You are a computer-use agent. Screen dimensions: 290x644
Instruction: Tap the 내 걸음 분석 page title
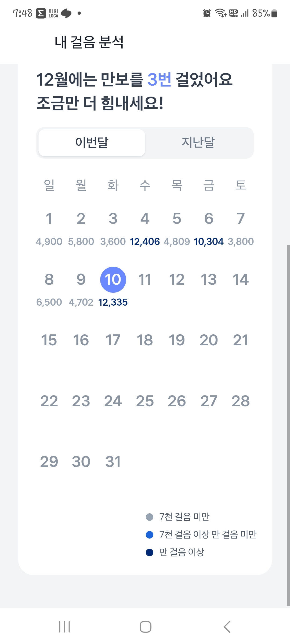pyautogui.click(x=89, y=42)
